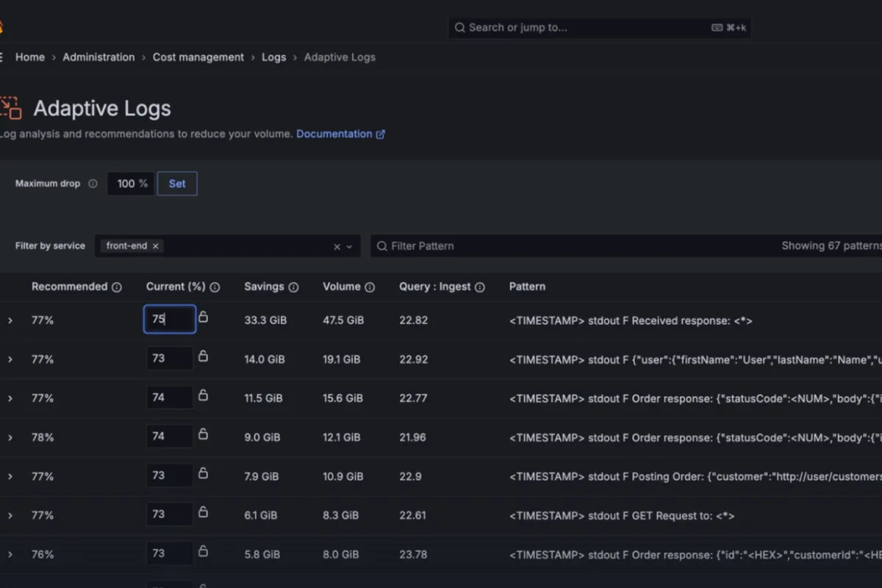Open the Documentation external link icon

pos(380,135)
